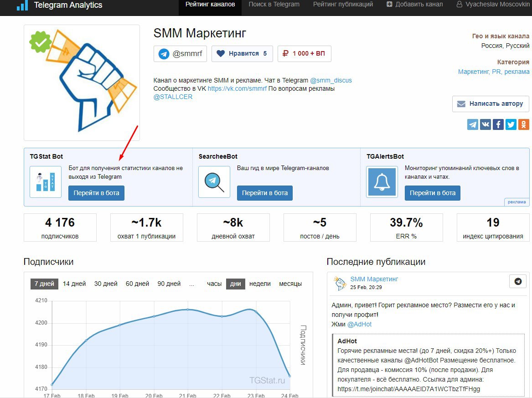Select the 30 дней period
This screenshot has width=532, height=398.
106,284
